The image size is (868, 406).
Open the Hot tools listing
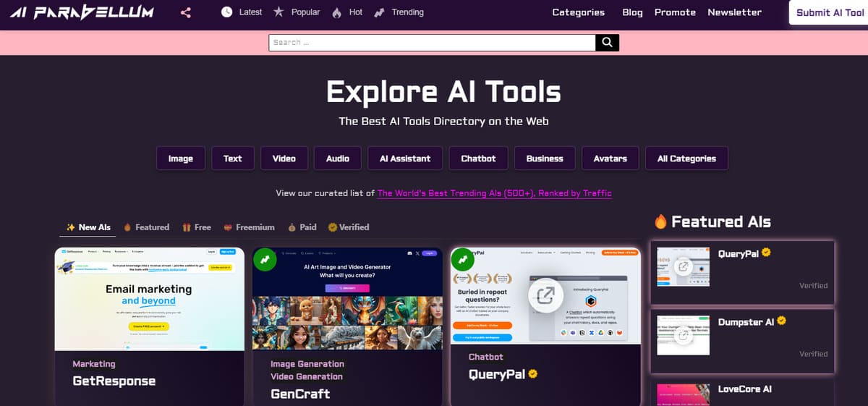pos(348,12)
